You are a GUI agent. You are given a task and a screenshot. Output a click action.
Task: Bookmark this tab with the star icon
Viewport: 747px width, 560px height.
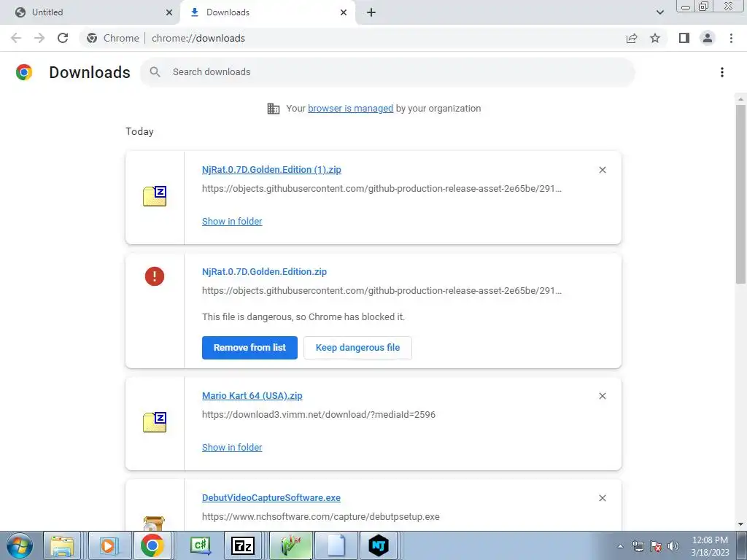[x=655, y=38]
